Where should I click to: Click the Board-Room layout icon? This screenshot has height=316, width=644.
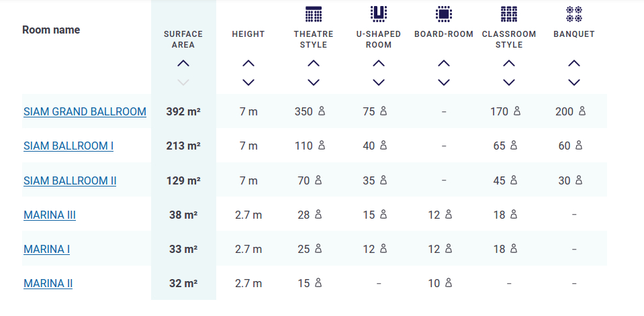click(443, 13)
